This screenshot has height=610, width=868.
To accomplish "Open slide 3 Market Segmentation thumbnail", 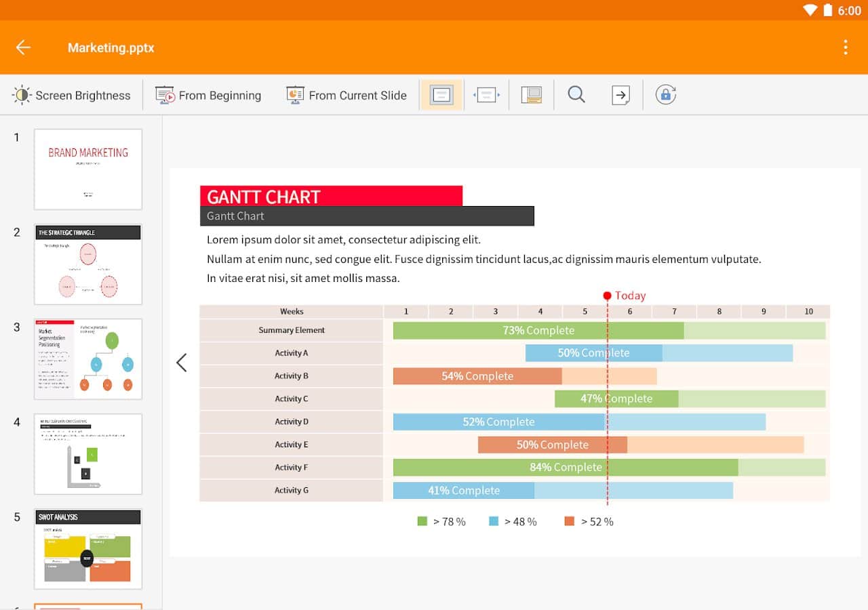I will click(88, 359).
